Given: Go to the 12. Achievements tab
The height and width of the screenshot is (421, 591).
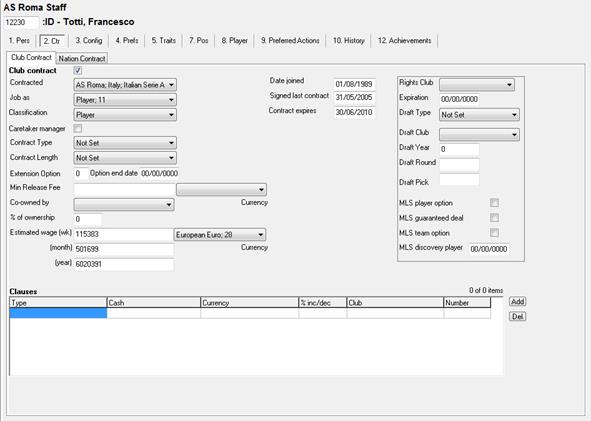Looking at the screenshot, I should pos(405,41).
